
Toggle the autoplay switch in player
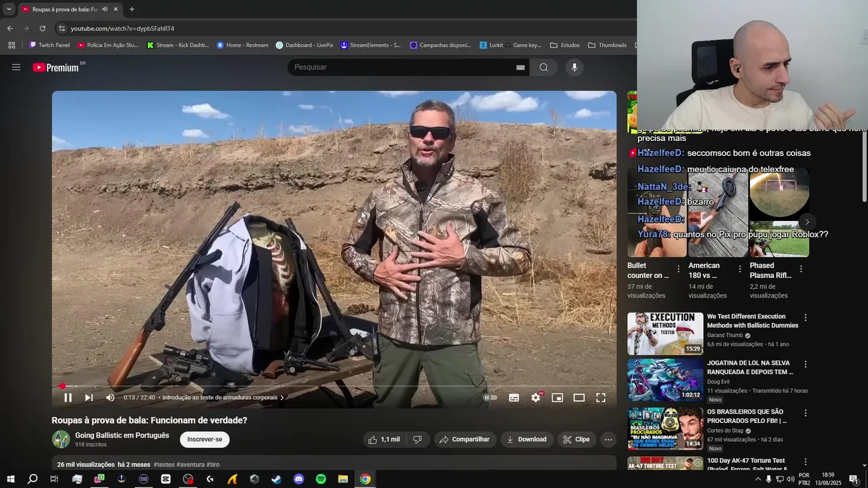[x=490, y=398]
